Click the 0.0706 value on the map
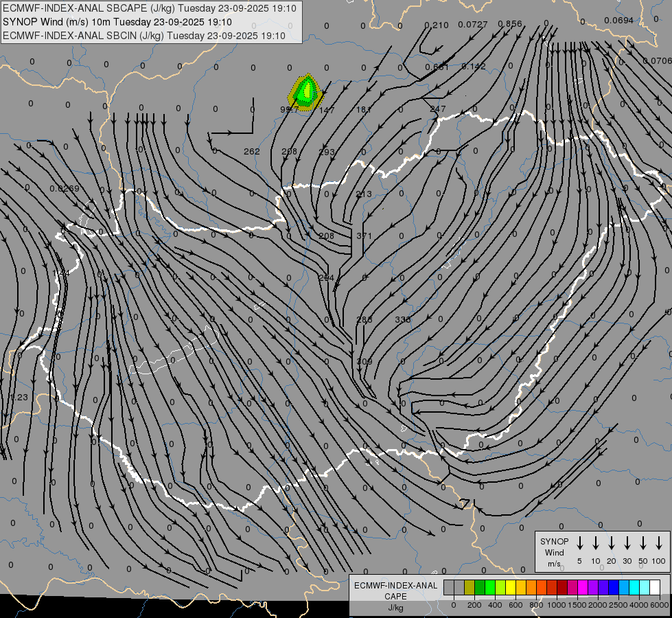Screen dimensions: 672x618 click(658, 61)
